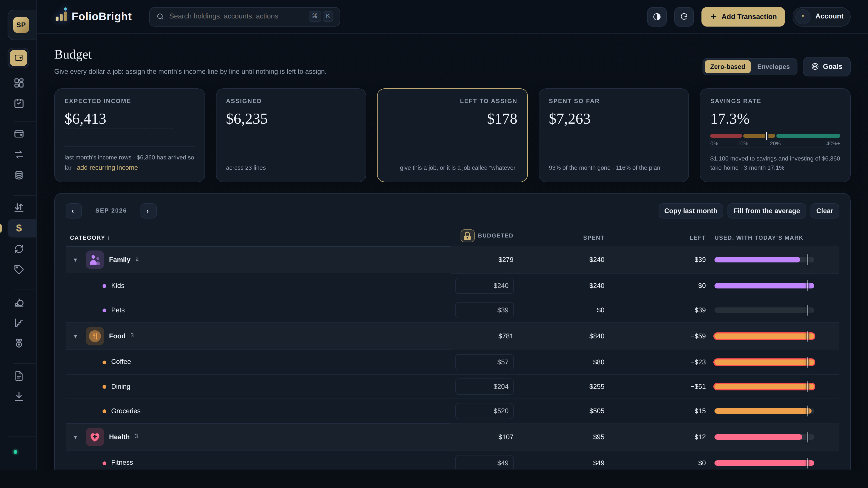Open the Goals button
The image size is (868, 488).
826,67
